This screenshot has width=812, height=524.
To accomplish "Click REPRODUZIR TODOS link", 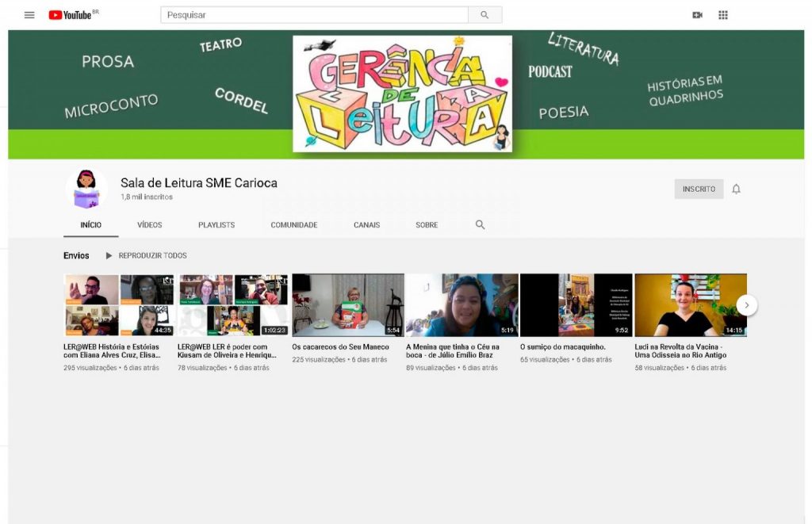I will click(x=153, y=256).
